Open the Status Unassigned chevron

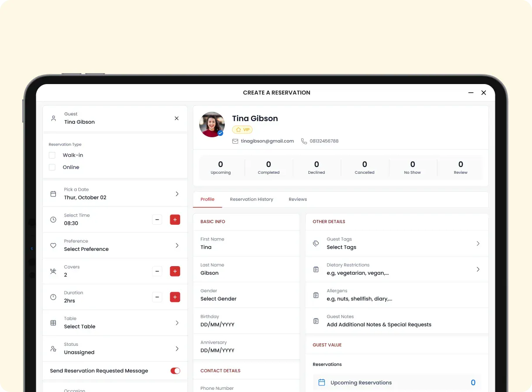tap(177, 348)
